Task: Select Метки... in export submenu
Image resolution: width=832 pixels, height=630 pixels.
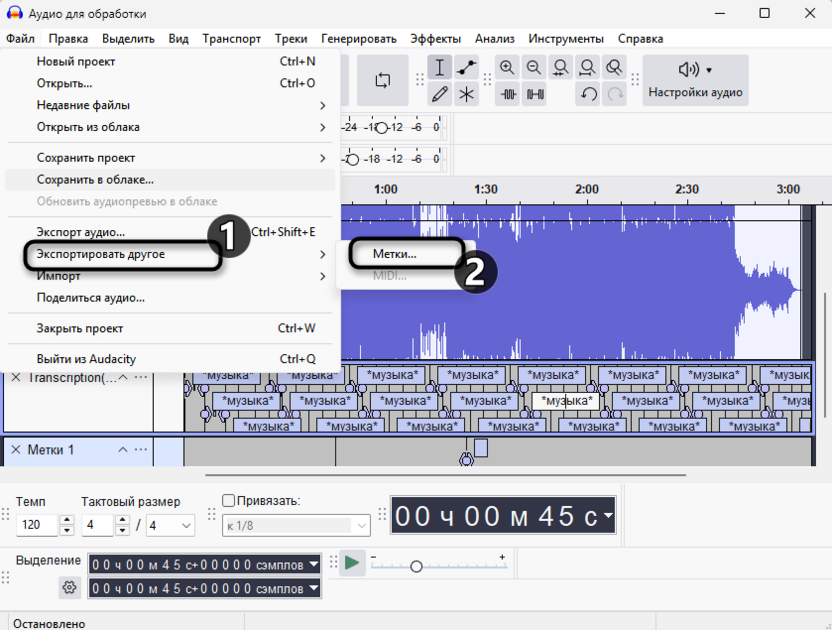Action: [406, 254]
